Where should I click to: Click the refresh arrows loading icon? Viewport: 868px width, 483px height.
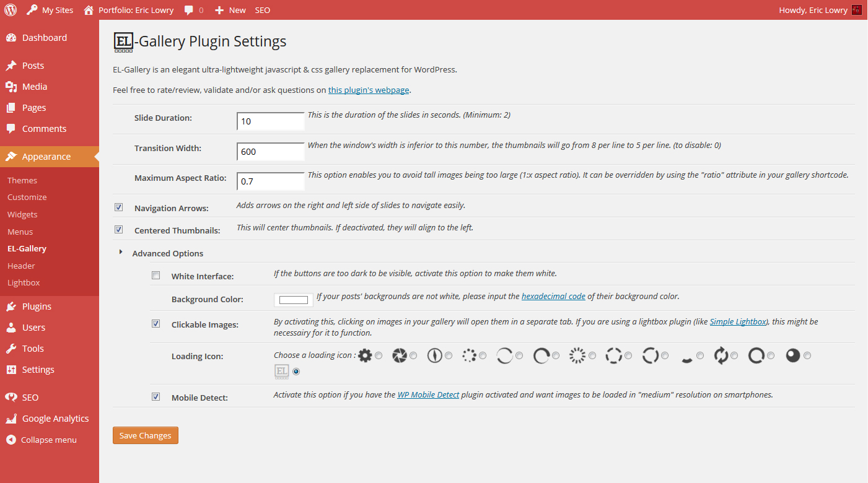[721, 355]
